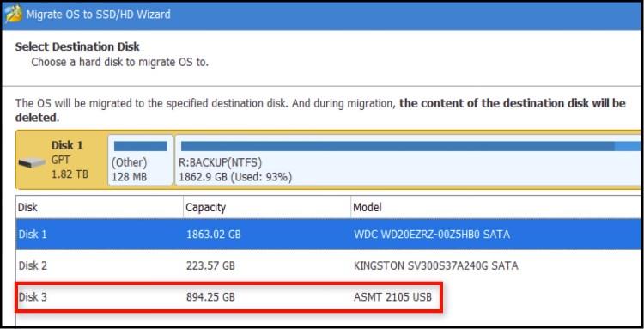Click the wizard icon in title bar

(13, 15)
